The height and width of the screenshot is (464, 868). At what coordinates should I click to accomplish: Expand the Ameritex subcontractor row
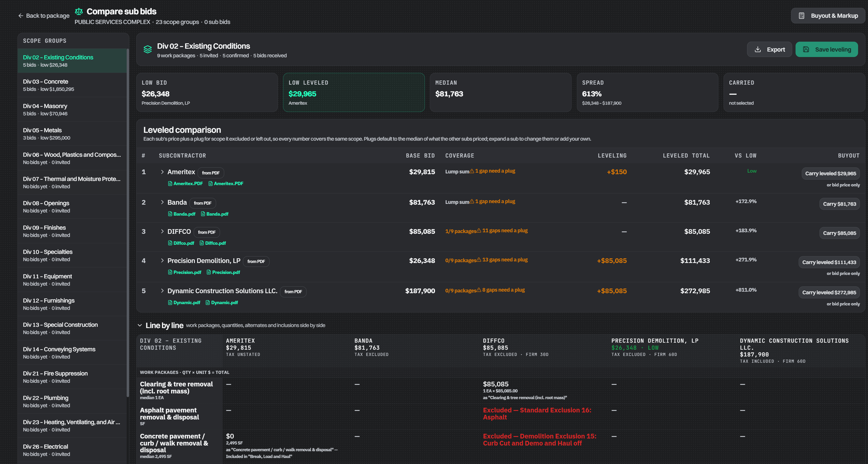tap(162, 172)
